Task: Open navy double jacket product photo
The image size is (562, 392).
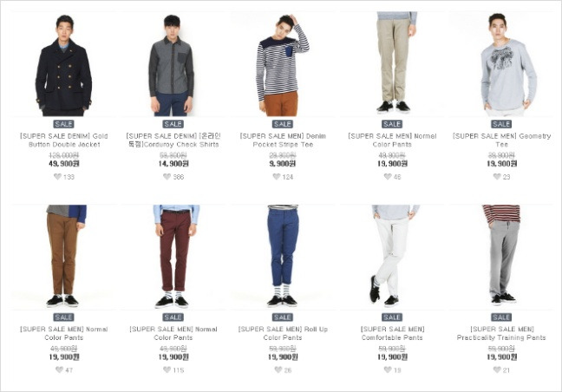Action: click(64, 64)
